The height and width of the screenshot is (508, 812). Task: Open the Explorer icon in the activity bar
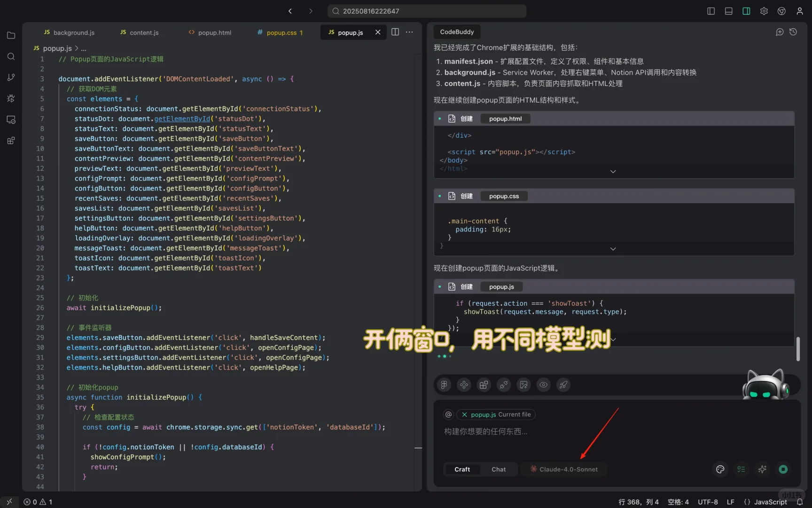[x=11, y=35]
